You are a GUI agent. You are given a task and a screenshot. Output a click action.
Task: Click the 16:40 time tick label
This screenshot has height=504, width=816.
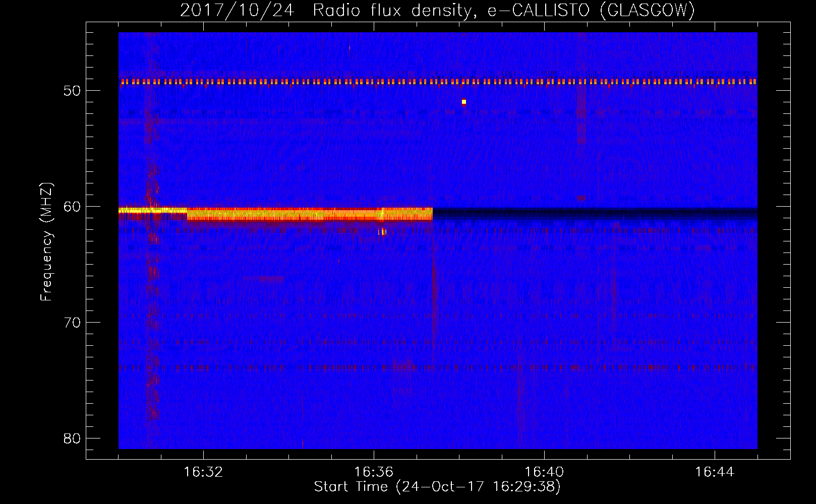544,472
